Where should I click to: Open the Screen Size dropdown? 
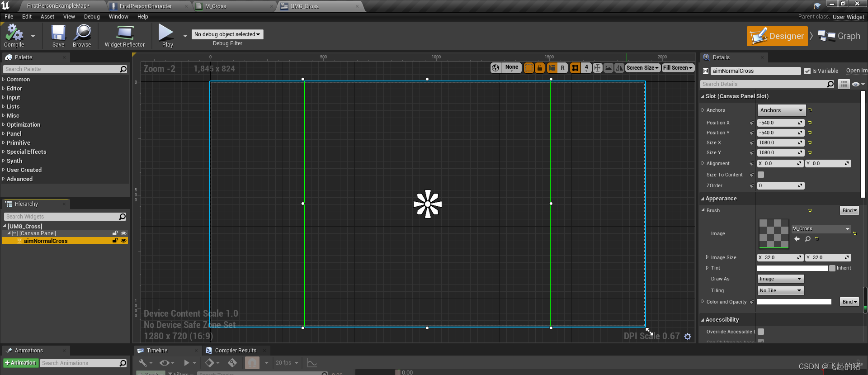642,68
